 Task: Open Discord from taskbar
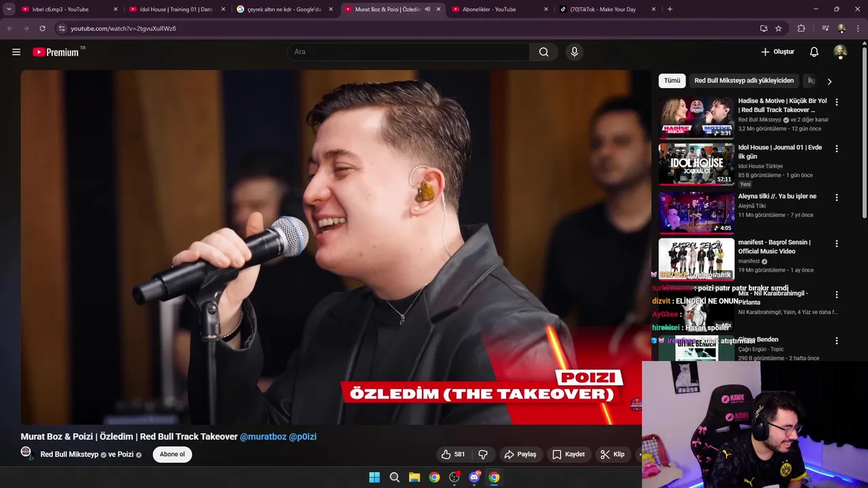[474, 477]
